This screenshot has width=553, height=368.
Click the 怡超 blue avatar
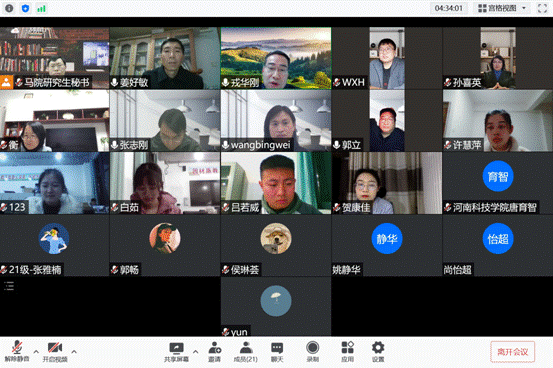point(498,239)
